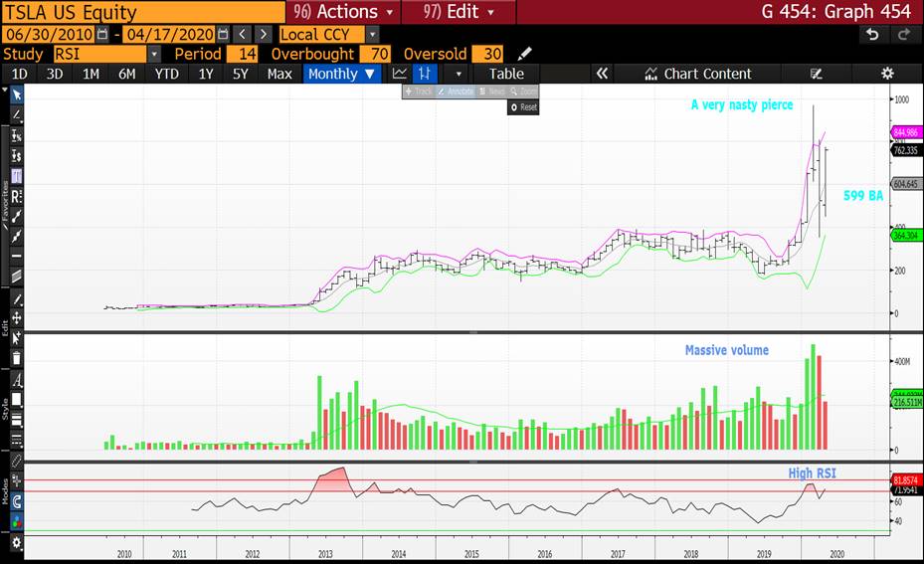This screenshot has width=924, height=564.
Task: Select the regression R tool
Action: 17,196
